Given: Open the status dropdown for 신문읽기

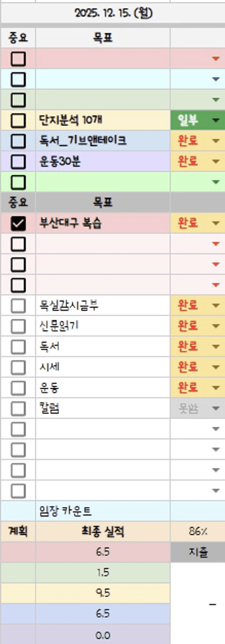Looking at the screenshot, I should [x=216, y=326].
